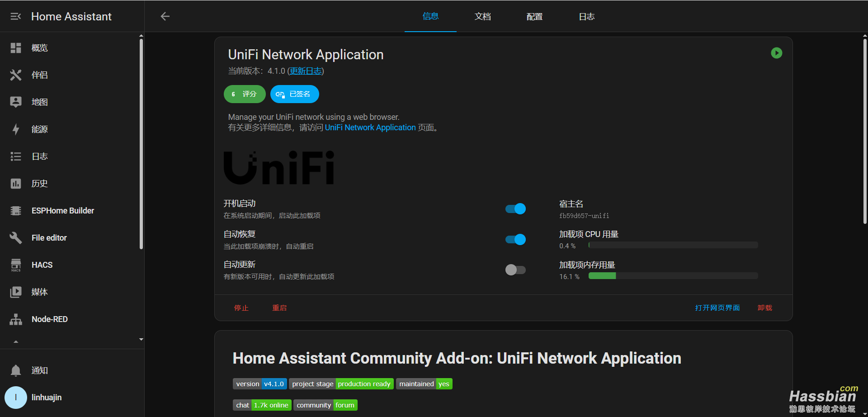Open the 概览 overview dashboard icon
The width and height of the screenshot is (868, 417).
tap(16, 48)
